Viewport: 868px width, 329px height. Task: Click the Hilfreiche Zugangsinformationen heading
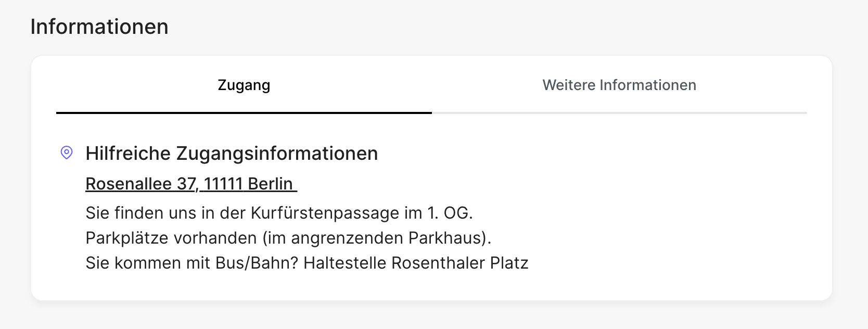(x=232, y=154)
